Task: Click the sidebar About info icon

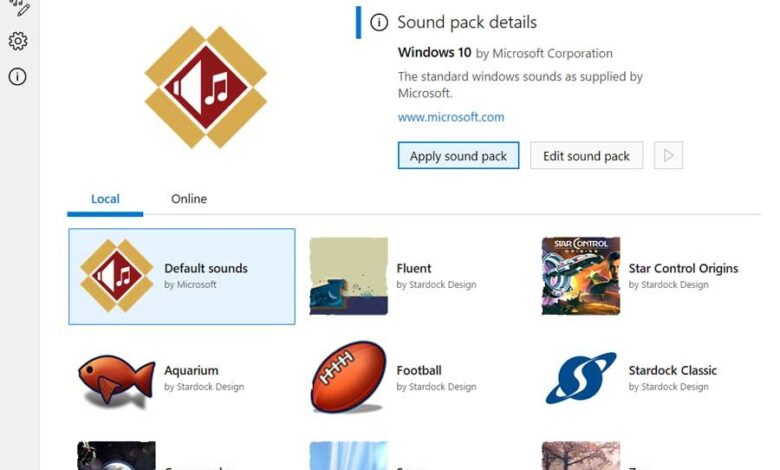Action: (x=18, y=77)
